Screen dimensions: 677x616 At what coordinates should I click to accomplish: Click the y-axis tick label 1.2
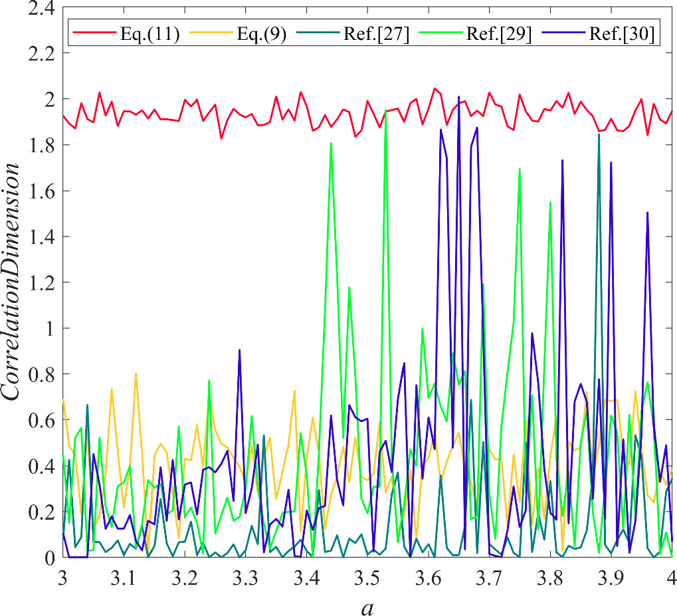42,282
